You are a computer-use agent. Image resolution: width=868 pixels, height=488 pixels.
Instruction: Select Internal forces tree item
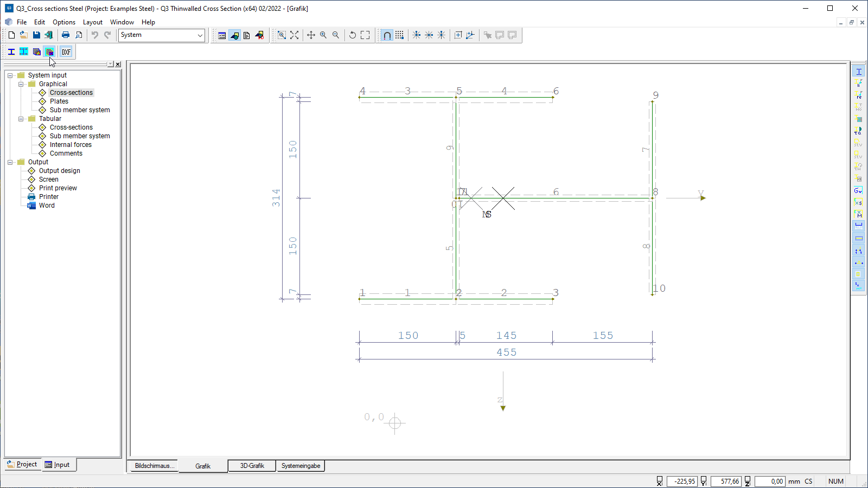(71, 145)
